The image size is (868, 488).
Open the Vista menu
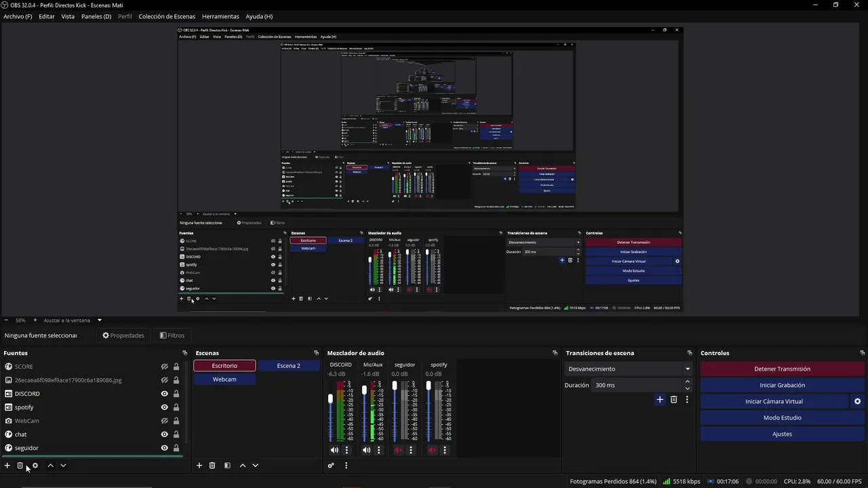68,16
